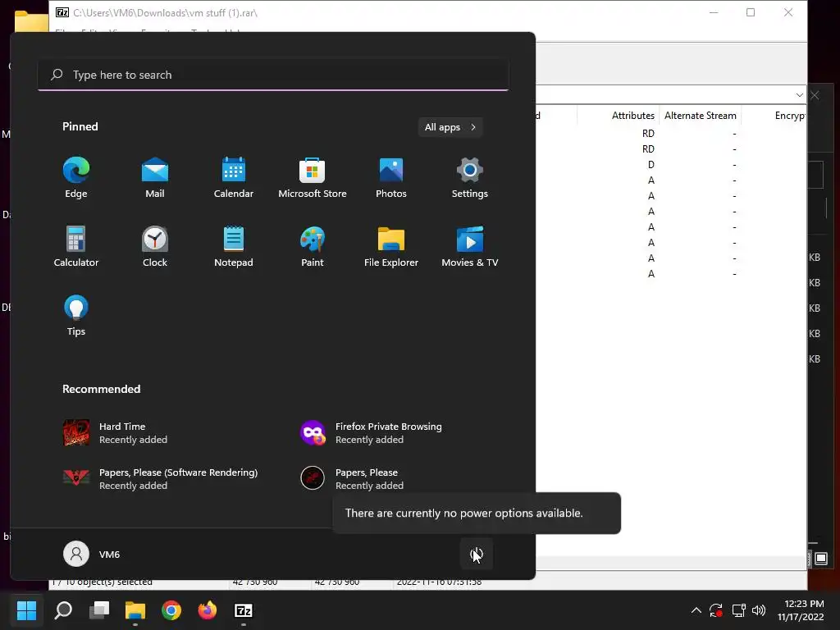
Task: Open taskbar Search magnifier
Action: 63,610
